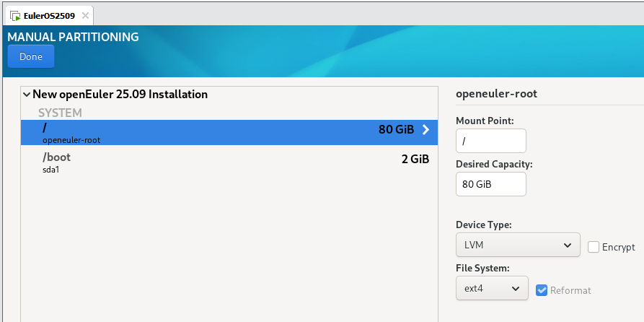Click the VM icon on EulerOS2509 tab
Screen dimensions: 644x322
point(16,17)
